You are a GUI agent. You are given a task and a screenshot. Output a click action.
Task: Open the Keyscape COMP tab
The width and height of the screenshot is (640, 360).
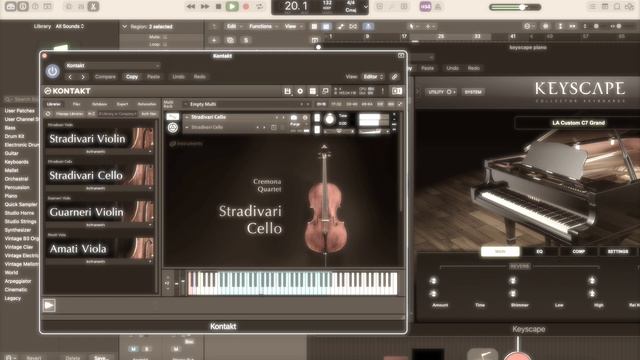tap(578, 251)
